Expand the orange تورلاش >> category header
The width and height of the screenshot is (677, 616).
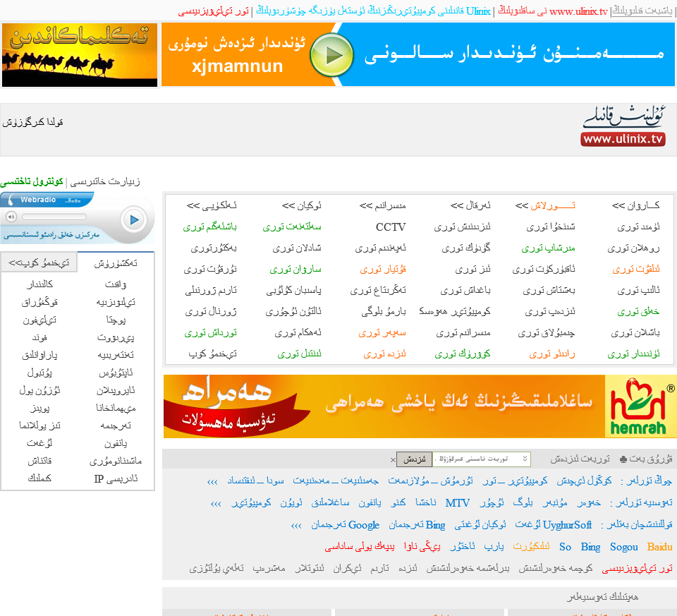[545, 205]
